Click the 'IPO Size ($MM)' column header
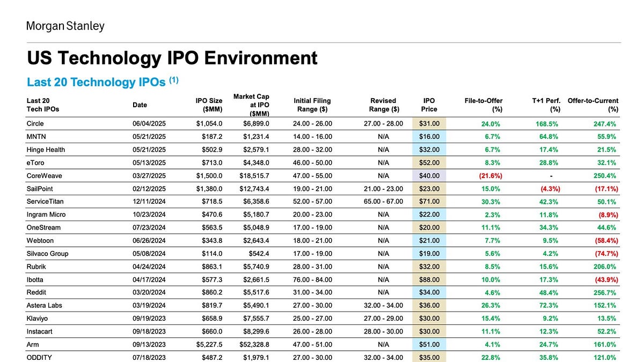Viewport: 644px width, 362px height. (209, 105)
